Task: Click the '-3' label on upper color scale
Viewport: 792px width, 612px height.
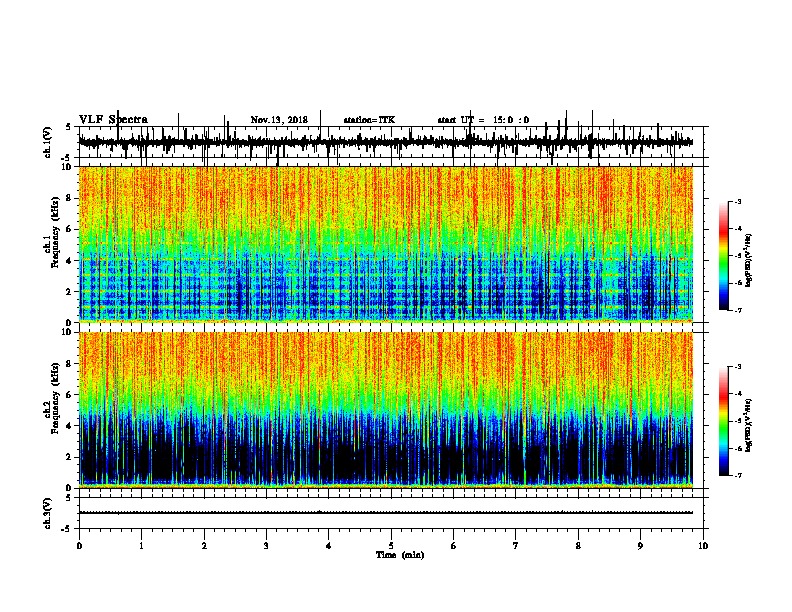Action: 738,201
